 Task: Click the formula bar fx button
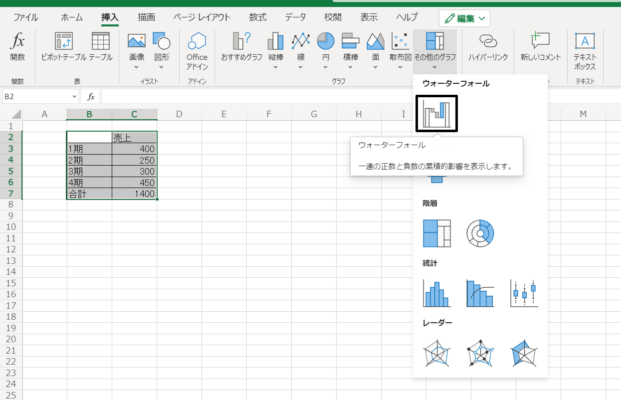pyautogui.click(x=91, y=97)
